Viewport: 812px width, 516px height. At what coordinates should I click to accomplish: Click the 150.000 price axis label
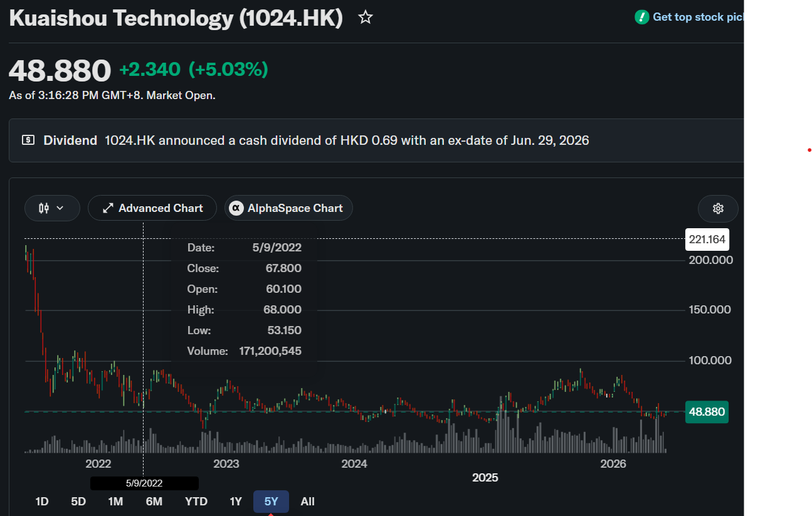click(x=711, y=310)
